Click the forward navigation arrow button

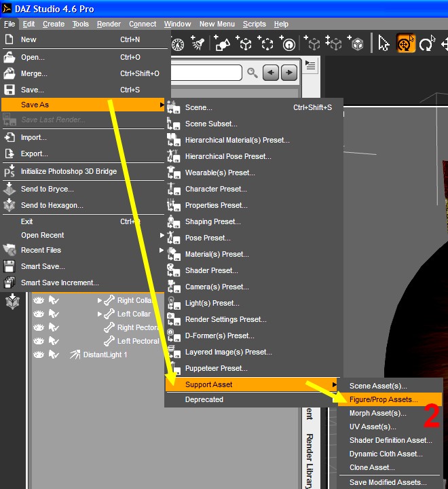tap(289, 73)
